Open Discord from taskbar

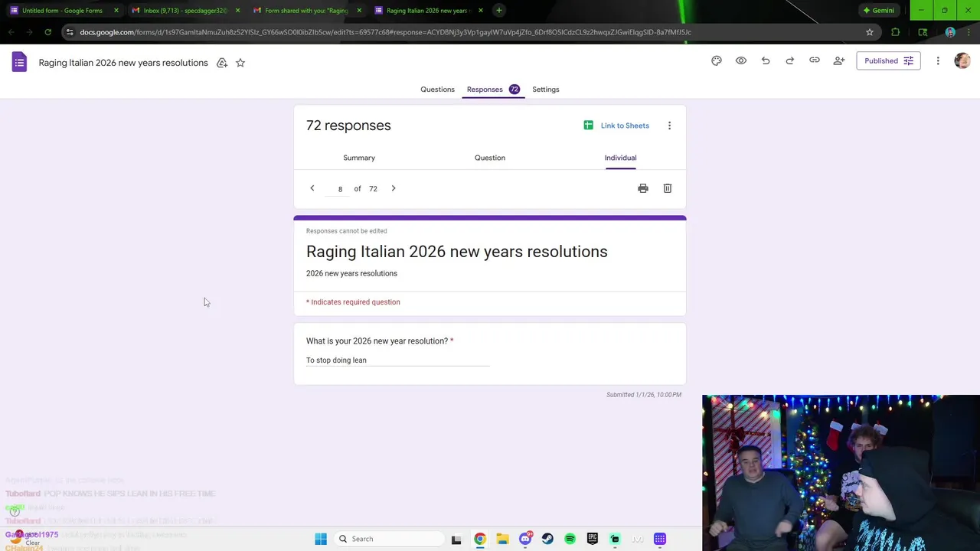(x=525, y=539)
